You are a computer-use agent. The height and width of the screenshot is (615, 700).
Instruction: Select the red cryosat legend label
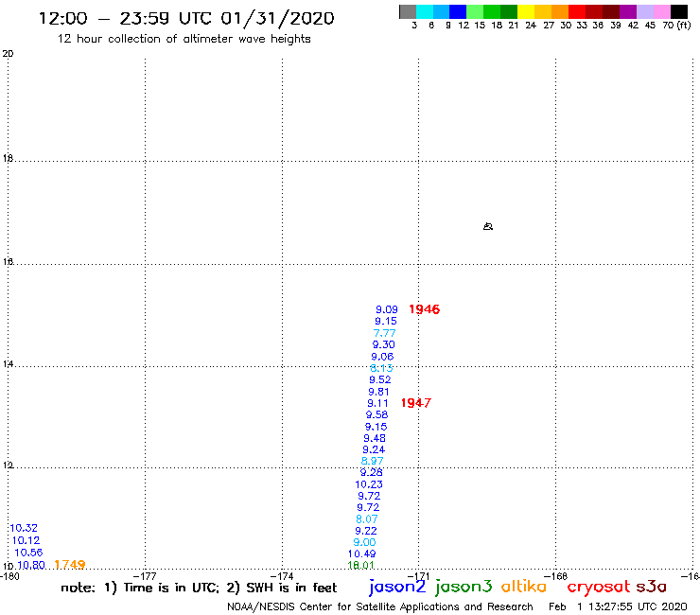pyautogui.click(x=599, y=588)
